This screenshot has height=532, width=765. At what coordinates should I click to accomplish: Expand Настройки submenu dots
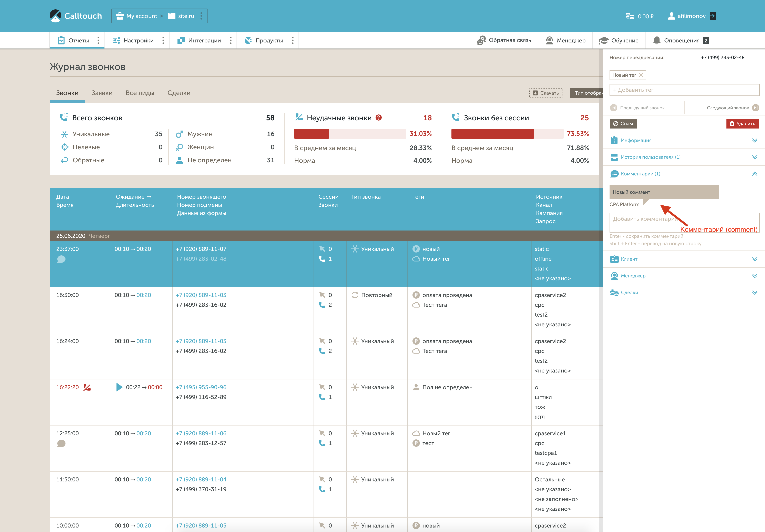[x=163, y=40]
